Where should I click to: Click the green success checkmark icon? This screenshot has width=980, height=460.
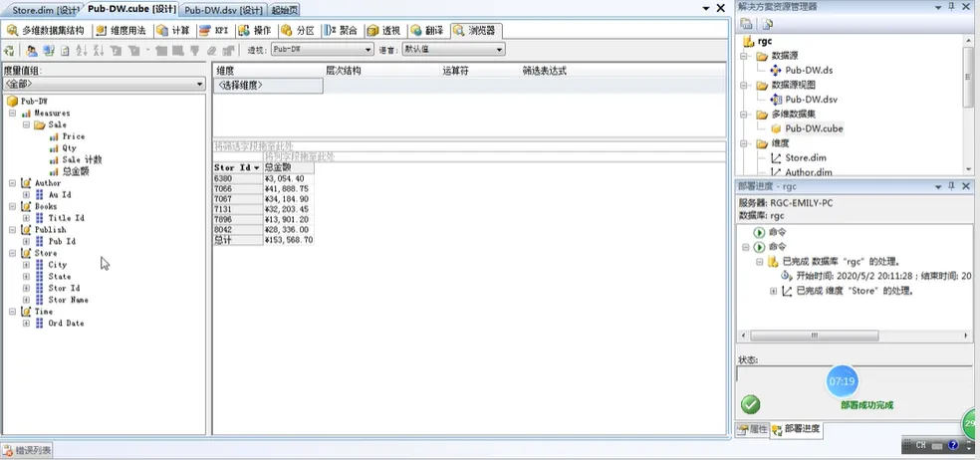point(750,404)
